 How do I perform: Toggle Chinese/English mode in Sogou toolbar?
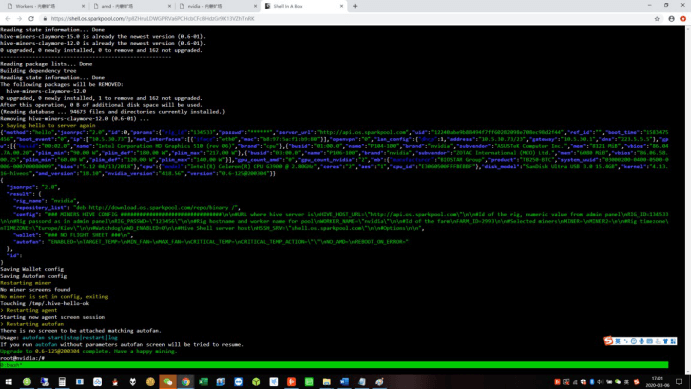pos(618,341)
